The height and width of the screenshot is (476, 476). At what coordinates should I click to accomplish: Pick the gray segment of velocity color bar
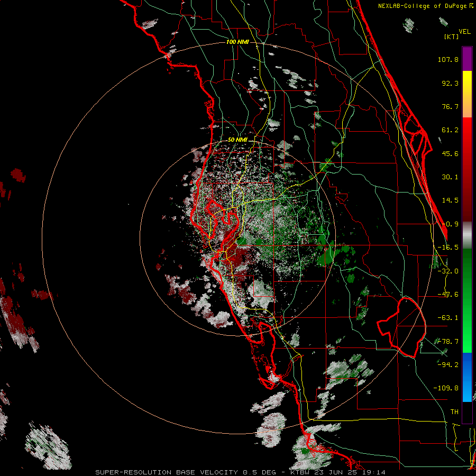pyautogui.click(x=467, y=235)
